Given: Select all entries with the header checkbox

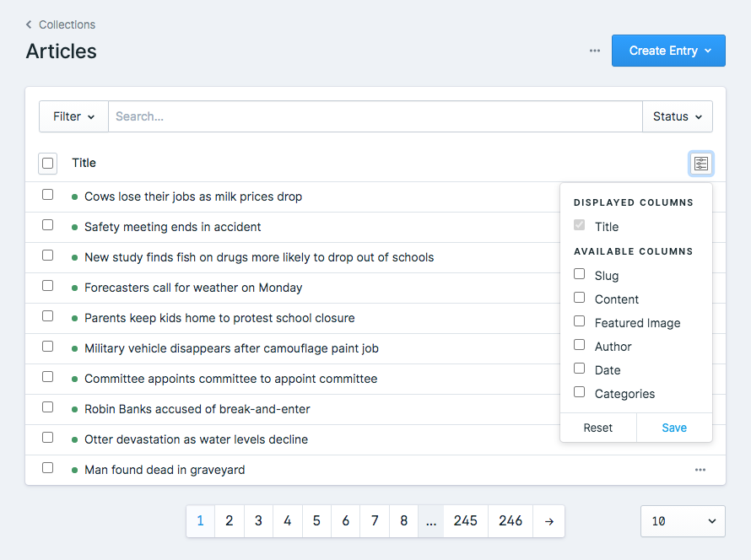Looking at the screenshot, I should [47, 163].
